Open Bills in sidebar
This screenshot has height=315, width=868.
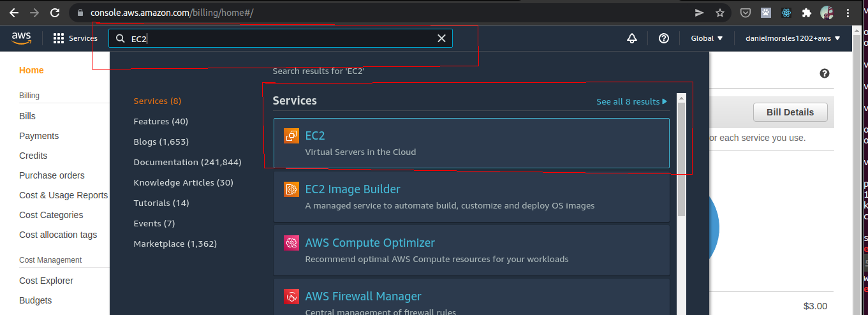click(27, 116)
